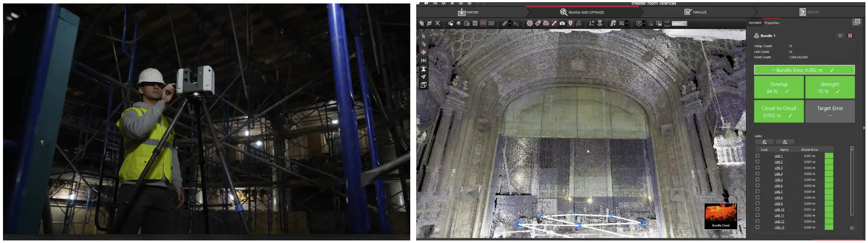Image resolution: width=868 pixels, height=243 pixels.
Task: Toggle the location pin marker icon
Action: coord(570,24)
